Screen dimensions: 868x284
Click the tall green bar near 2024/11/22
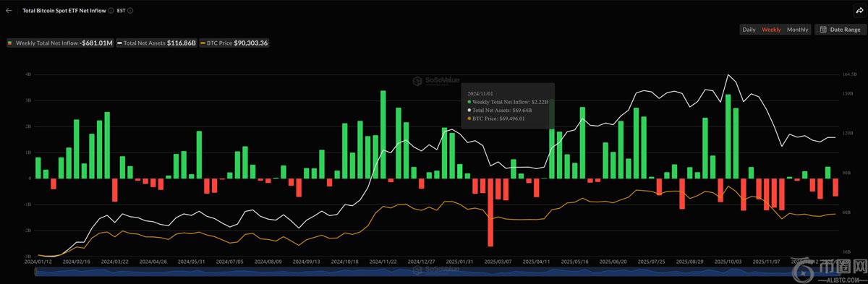coord(383,134)
